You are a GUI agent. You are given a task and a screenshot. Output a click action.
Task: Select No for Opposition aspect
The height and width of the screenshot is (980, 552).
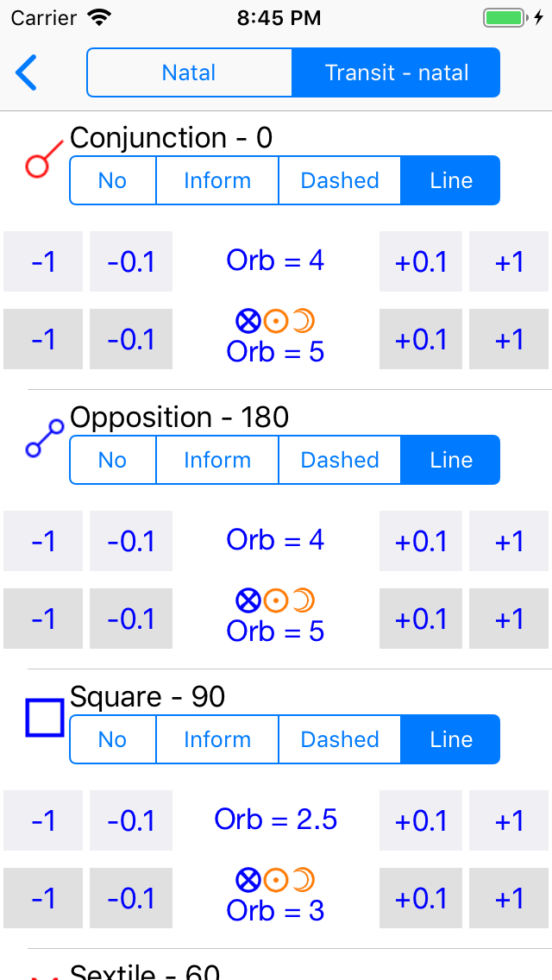(112, 460)
